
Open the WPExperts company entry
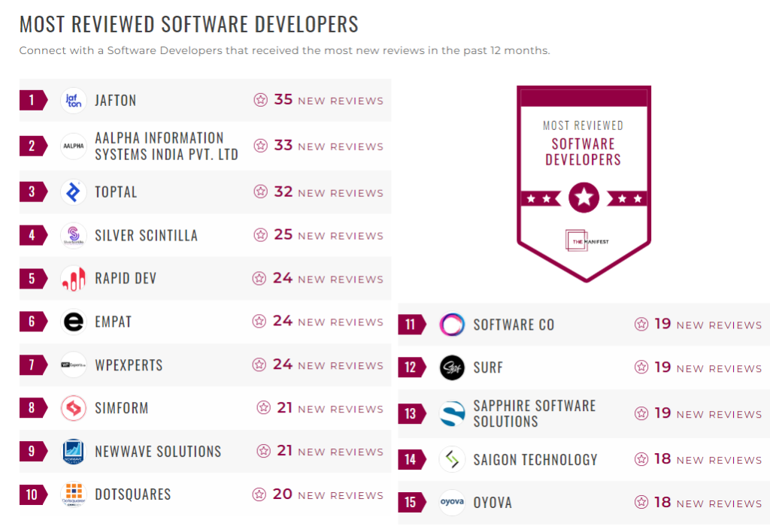pos(129,364)
